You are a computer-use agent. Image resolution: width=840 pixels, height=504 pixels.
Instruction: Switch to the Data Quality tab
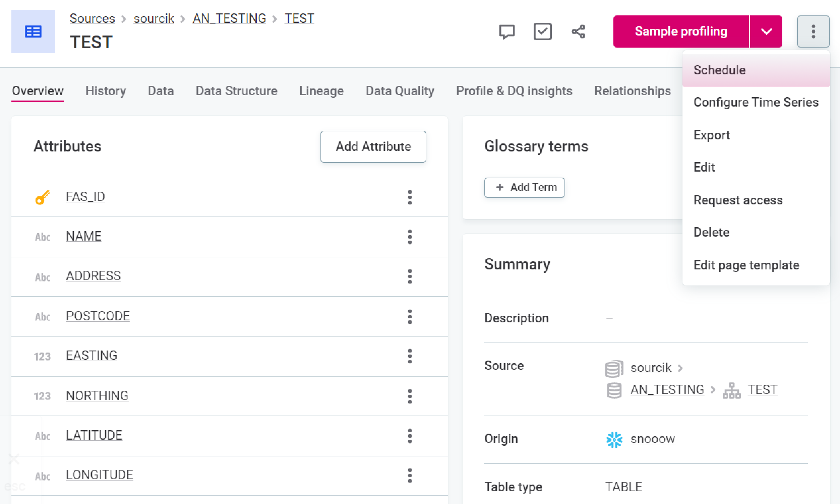[x=400, y=91]
